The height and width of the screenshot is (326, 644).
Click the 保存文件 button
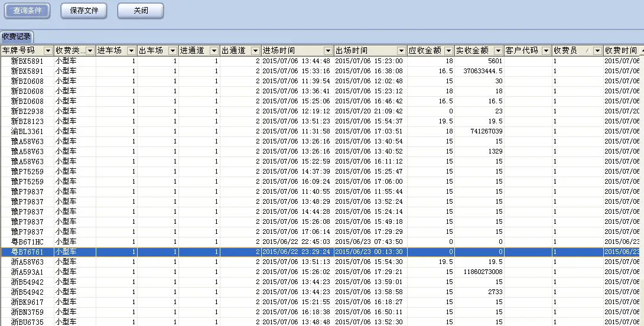(x=84, y=11)
